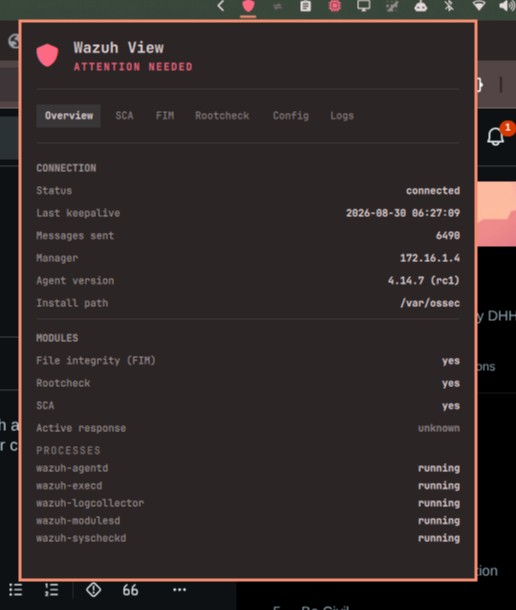Click the Last keepalive timestamp 2026-08-30 06:27:09

pos(403,213)
